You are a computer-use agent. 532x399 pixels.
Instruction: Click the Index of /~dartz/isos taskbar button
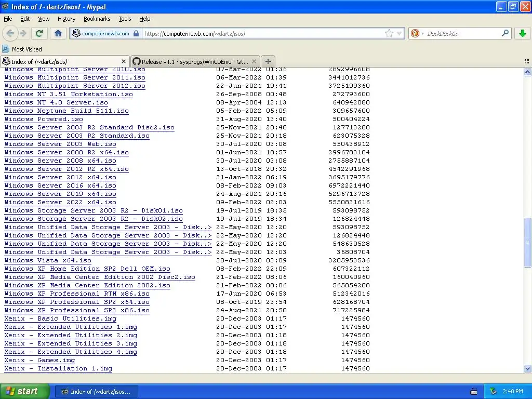click(96, 392)
